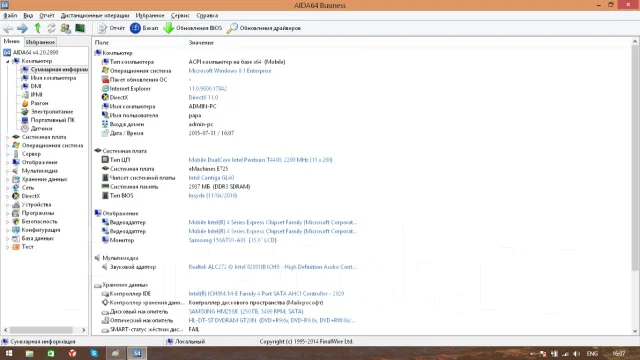640x360 pixels.
Task: Click the Бэкап toolbar button
Action: tap(144, 28)
